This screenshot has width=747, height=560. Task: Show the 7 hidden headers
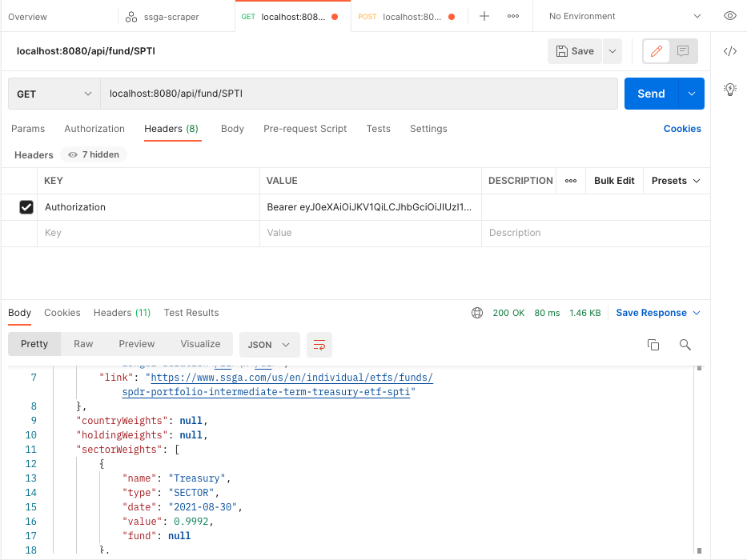94,154
